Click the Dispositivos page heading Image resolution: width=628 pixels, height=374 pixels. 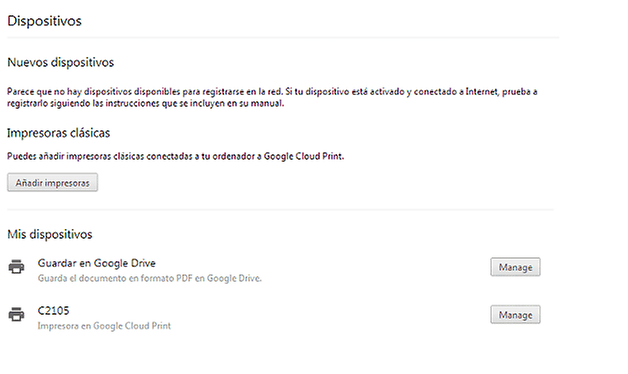tap(44, 21)
